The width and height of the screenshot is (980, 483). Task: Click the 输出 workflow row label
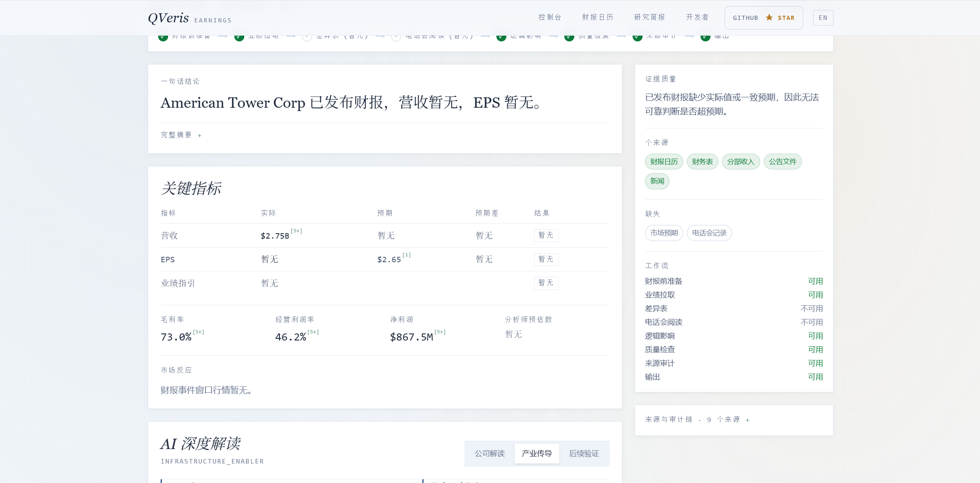[x=653, y=377]
